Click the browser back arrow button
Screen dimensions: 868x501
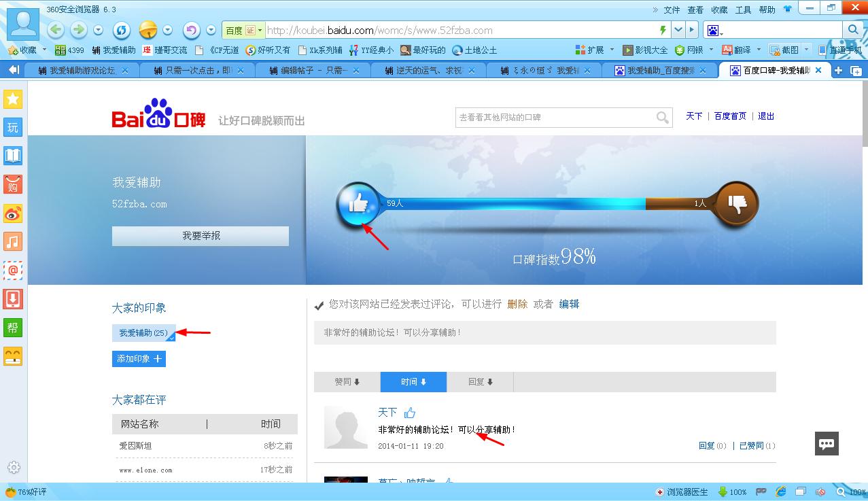(x=56, y=30)
